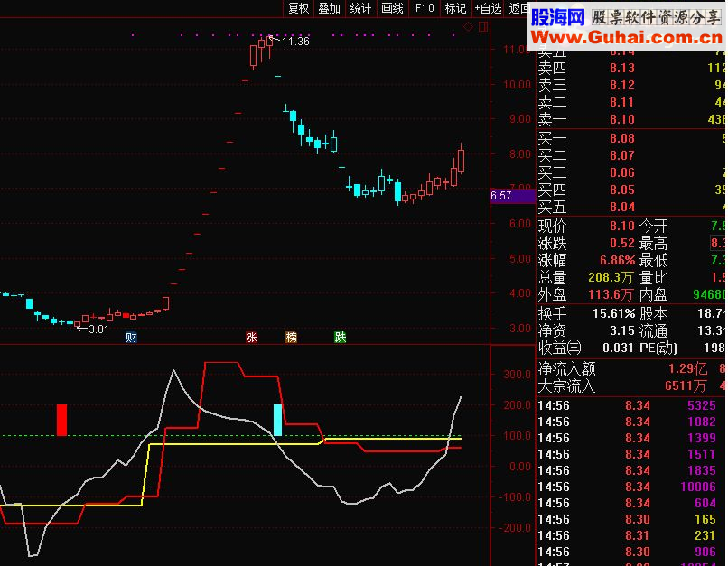The image size is (728, 566).
Task: Click the 外盘 value 113.6万
Action: (x=611, y=294)
